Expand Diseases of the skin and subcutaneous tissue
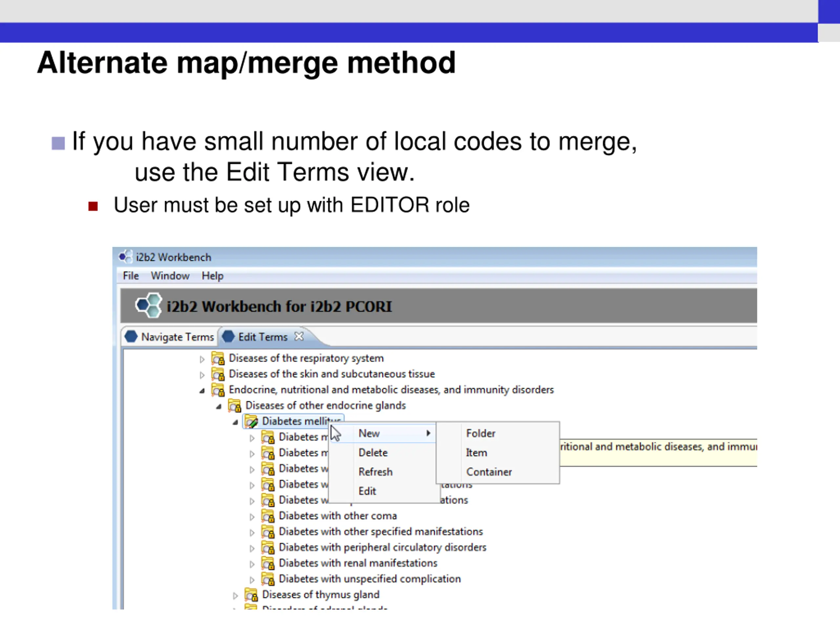The height and width of the screenshot is (630, 840). click(x=202, y=375)
